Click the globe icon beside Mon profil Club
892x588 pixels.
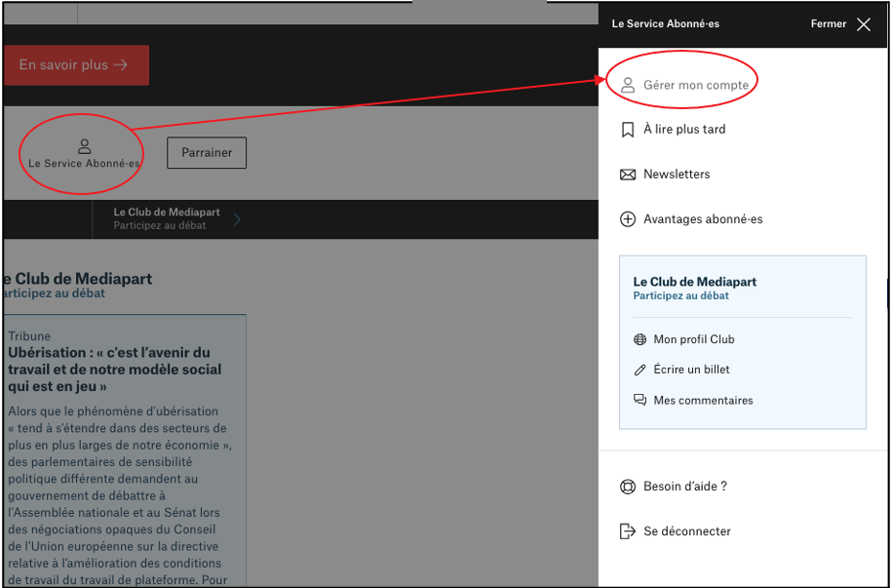640,339
